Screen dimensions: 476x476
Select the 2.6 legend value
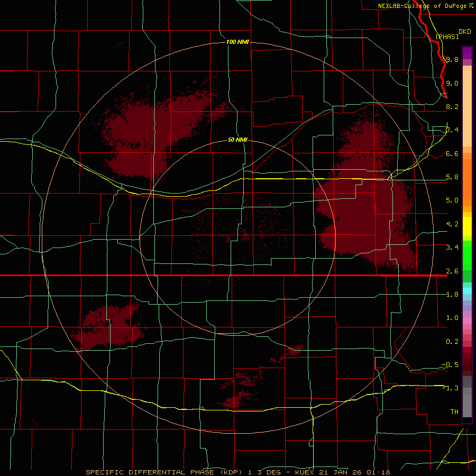(x=452, y=271)
